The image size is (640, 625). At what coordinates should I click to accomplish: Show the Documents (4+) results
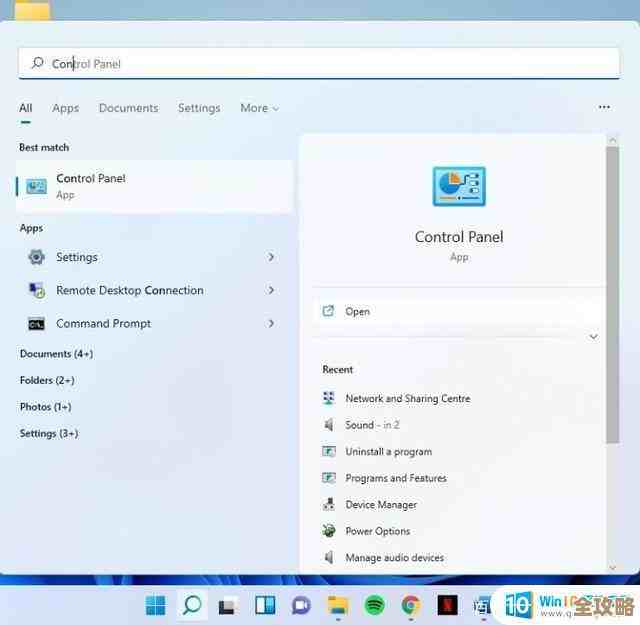56,354
